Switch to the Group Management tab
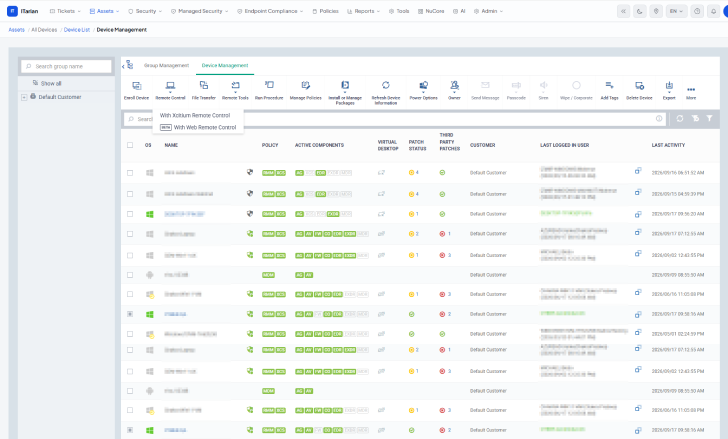Screen dimensions: 728x439 (166, 65)
